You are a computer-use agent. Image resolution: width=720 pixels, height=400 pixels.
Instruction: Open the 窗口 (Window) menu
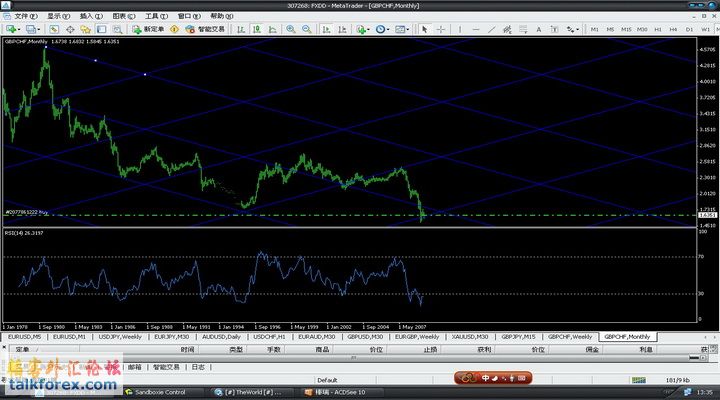[x=189, y=16]
